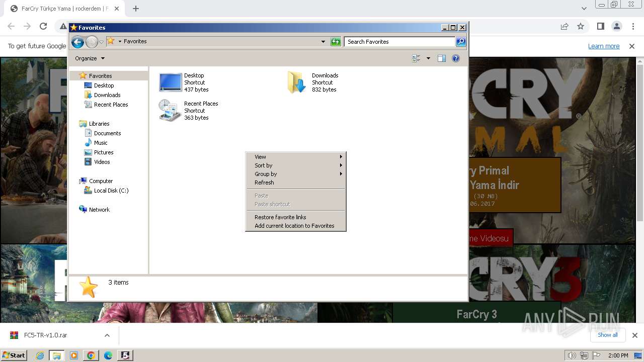Choose Refresh from context menu

click(296, 183)
